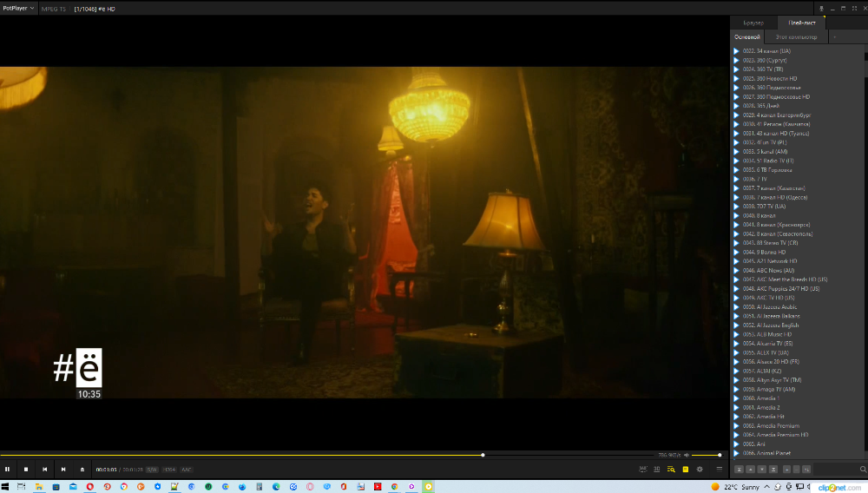The image size is (868, 493).
Task: Move the selected playlist item down
Action: tap(762, 470)
